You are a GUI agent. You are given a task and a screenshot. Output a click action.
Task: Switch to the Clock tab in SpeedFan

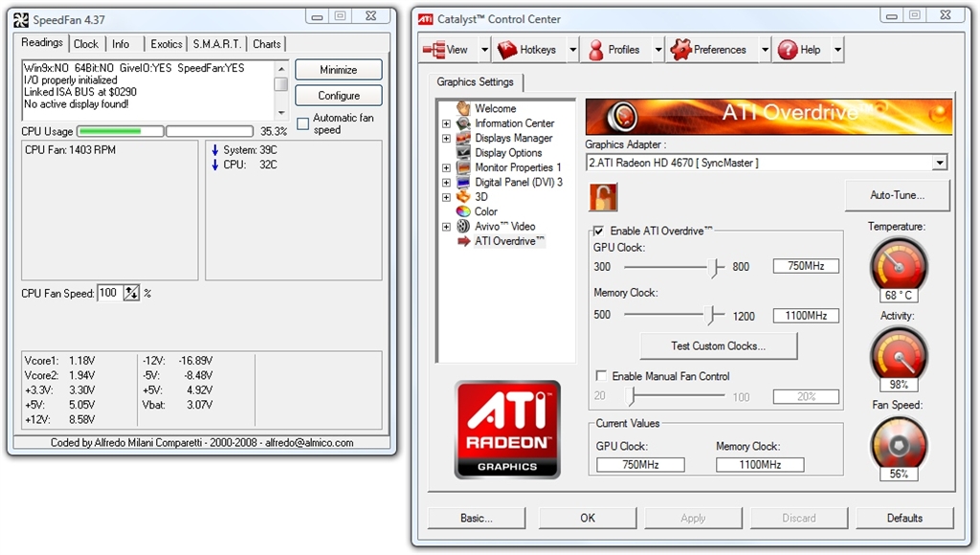click(85, 44)
